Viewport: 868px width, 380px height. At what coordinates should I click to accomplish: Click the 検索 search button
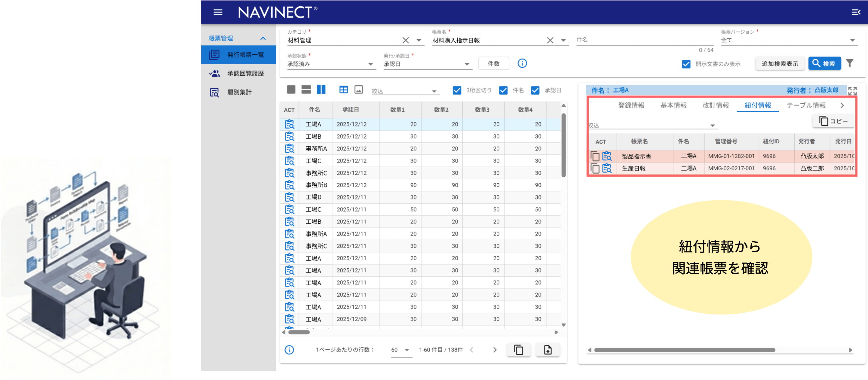coord(824,63)
